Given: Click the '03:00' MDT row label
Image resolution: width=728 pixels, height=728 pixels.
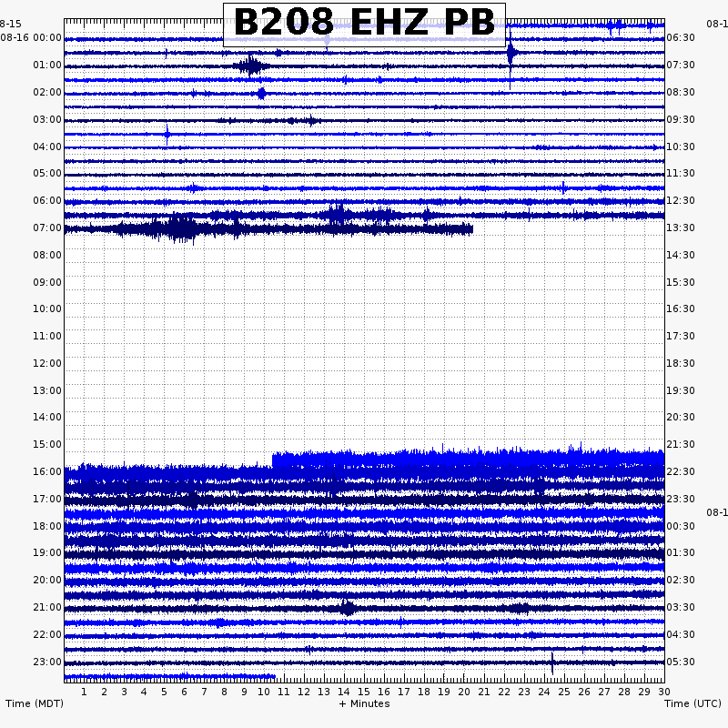Looking at the screenshot, I should click(x=47, y=120).
